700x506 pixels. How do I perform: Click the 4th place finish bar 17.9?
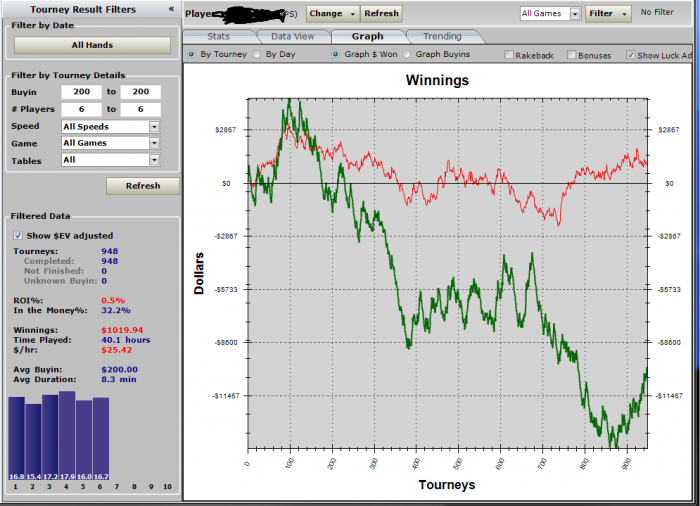click(67, 436)
